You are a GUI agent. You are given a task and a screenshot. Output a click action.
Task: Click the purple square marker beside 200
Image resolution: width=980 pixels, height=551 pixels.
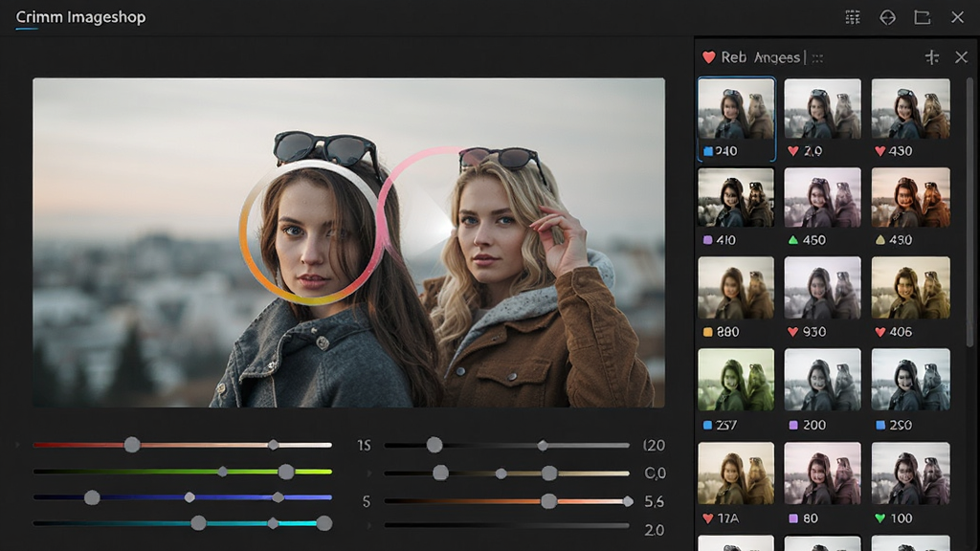[x=793, y=426]
